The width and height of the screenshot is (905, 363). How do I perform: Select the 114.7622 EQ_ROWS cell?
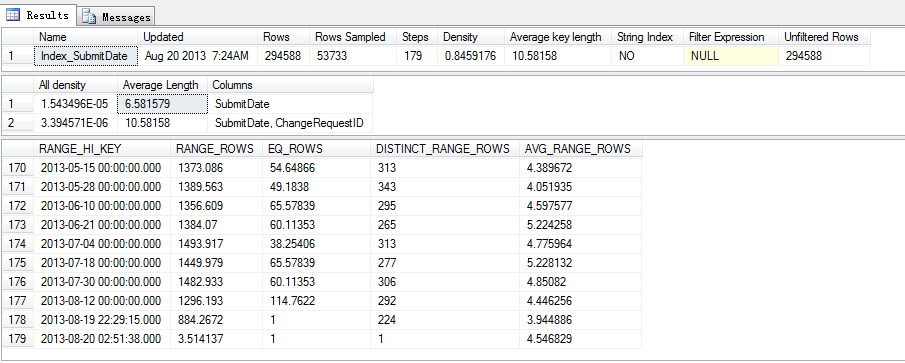316,301
